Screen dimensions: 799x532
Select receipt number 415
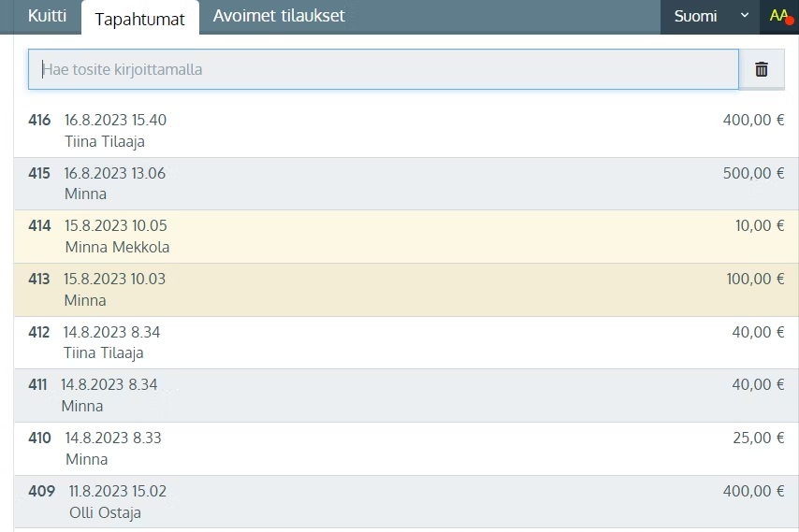[39, 173]
